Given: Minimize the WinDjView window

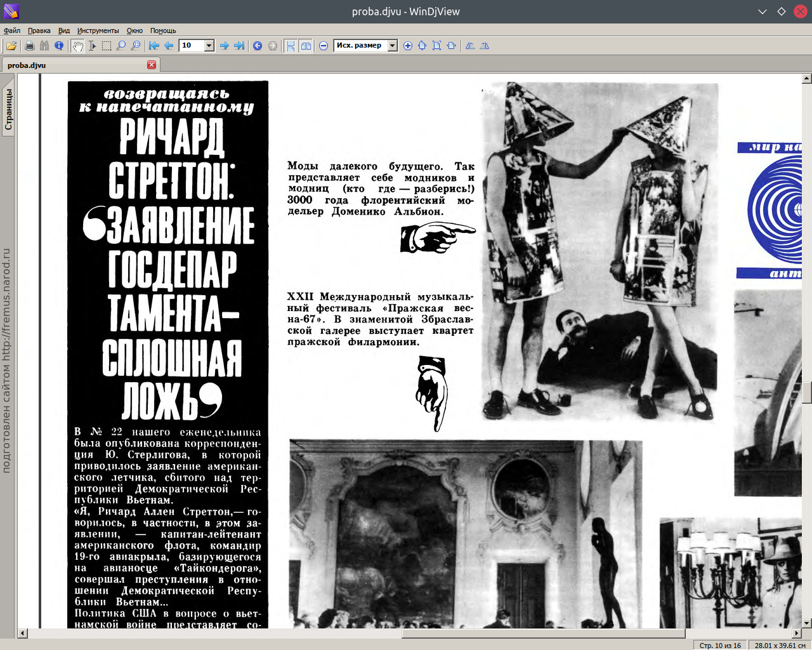Looking at the screenshot, I should tap(763, 11).
